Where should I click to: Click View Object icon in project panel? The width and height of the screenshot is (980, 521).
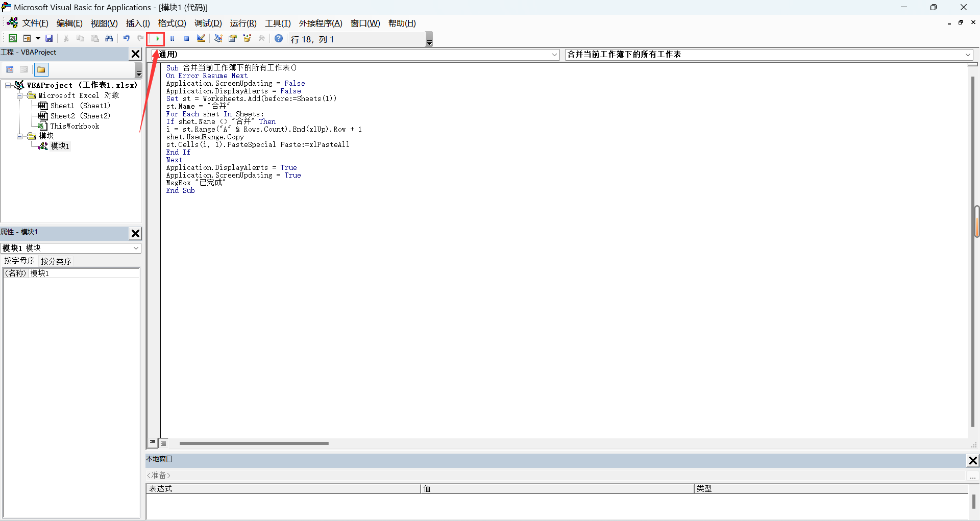click(x=24, y=69)
